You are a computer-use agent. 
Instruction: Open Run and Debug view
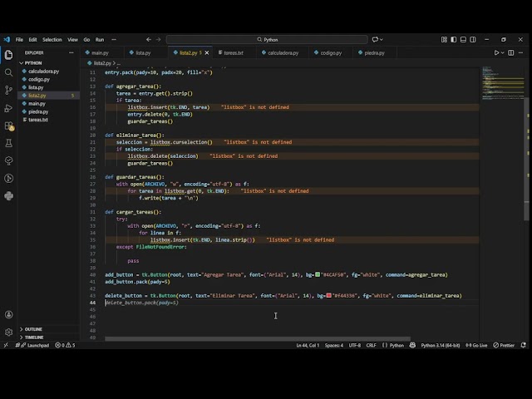pyautogui.click(x=8, y=108)
